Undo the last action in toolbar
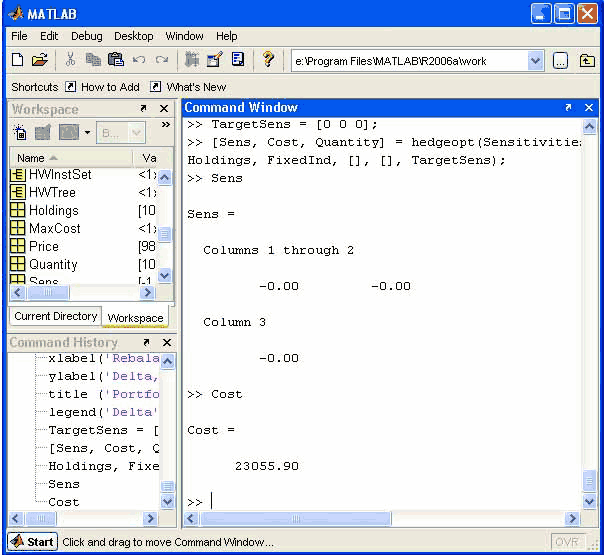 [139, 60]
